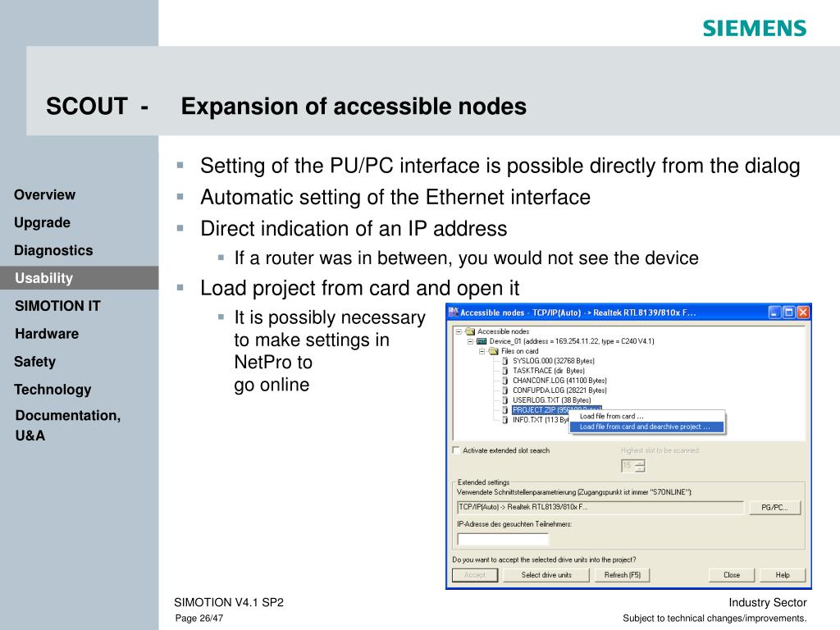Click the IP-Adresse input field
The image size is (840, 630).
503,539
